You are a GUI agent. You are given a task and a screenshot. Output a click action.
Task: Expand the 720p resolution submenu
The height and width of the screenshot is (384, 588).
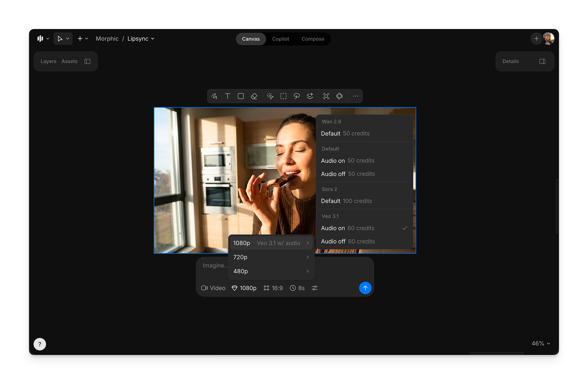tap(271, 257)
